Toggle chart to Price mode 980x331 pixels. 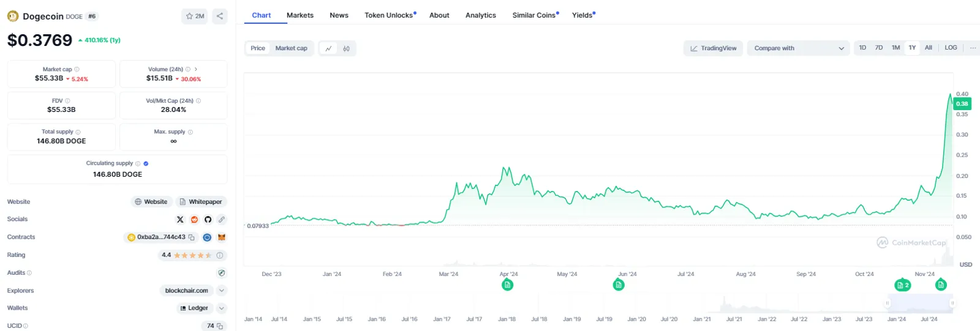[x=258, y=48]
